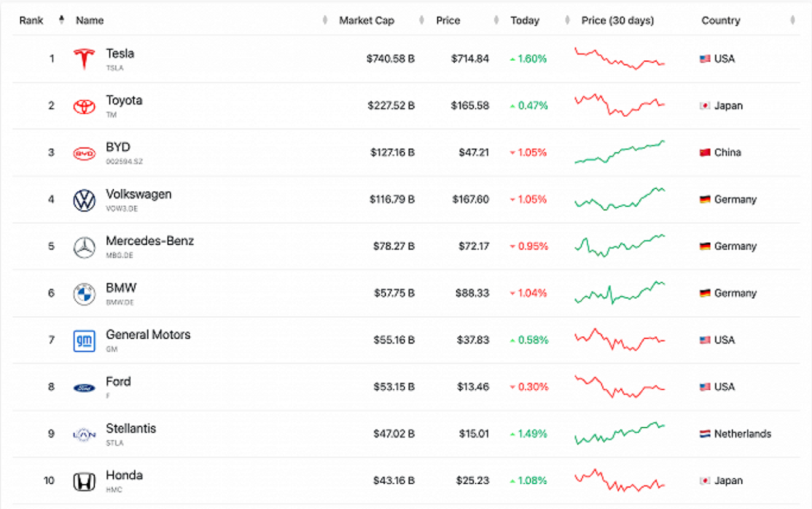This screenshot has width=812, height=509.
Task: Open the BYD company link
Action: pos(118,148)
